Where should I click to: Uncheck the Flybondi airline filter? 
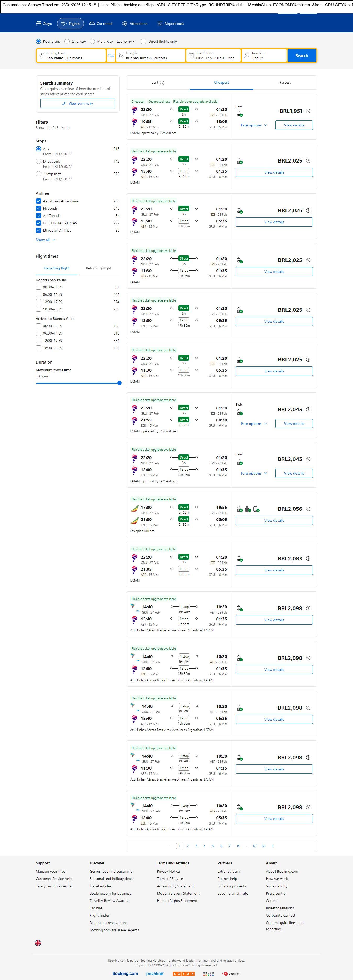pos(38,208)
